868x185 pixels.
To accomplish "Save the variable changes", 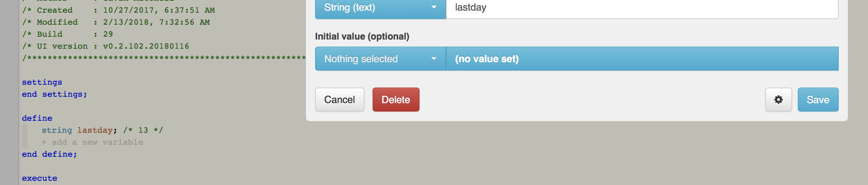I will (x=818, y=100).
